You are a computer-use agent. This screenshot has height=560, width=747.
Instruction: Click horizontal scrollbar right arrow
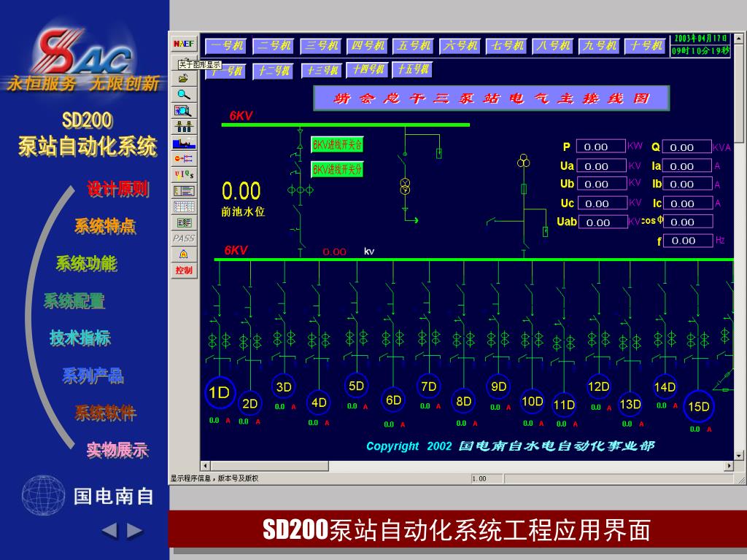tap(729, 466)
